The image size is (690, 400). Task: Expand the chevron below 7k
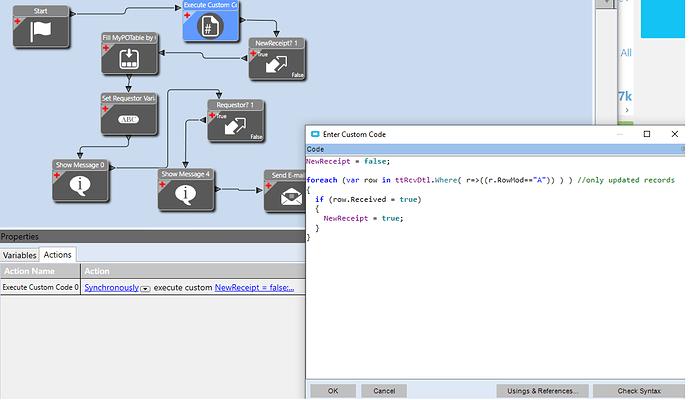[627, 110]
